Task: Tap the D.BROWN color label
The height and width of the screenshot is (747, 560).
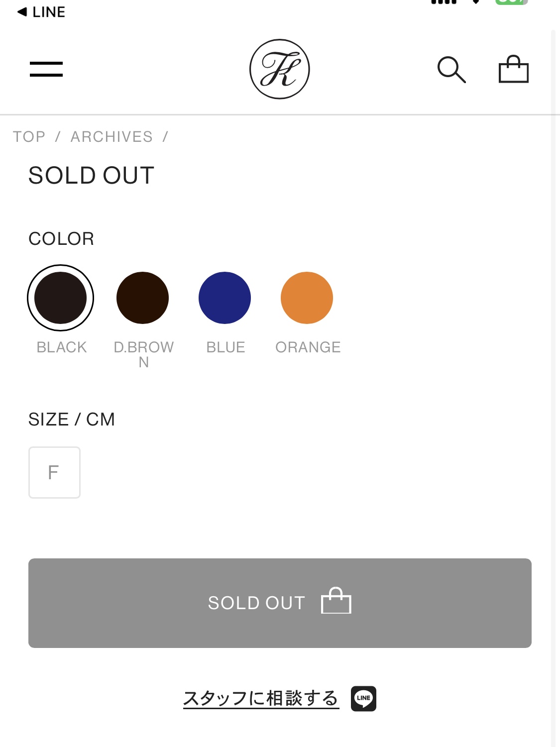Action: pos(144,354)
